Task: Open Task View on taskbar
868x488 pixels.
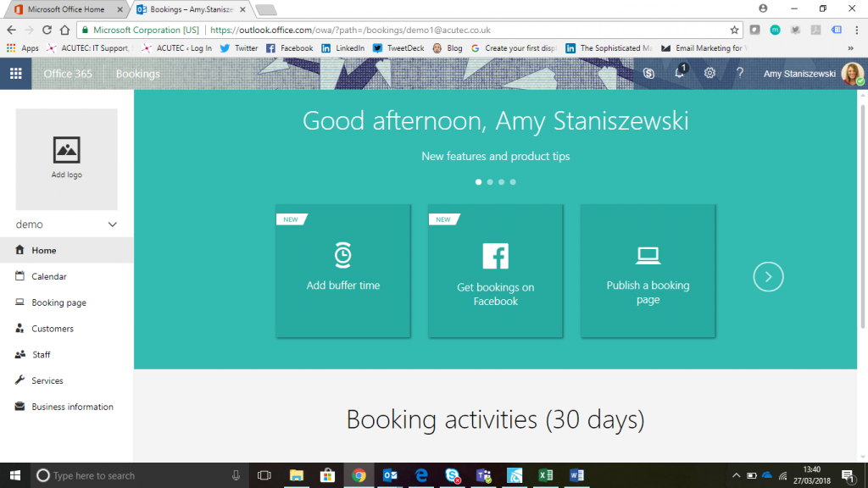Action: [x=264, y=475]
